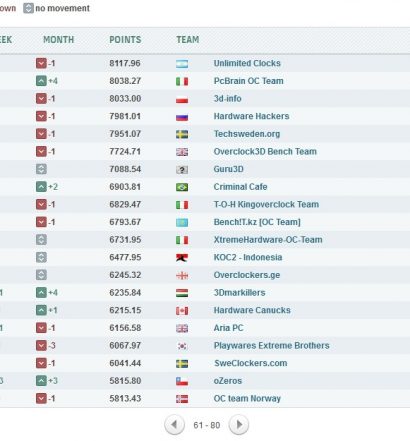Click the page range text 61 - 80
This screenshot has height=441, width=410.
coord(207,425)
